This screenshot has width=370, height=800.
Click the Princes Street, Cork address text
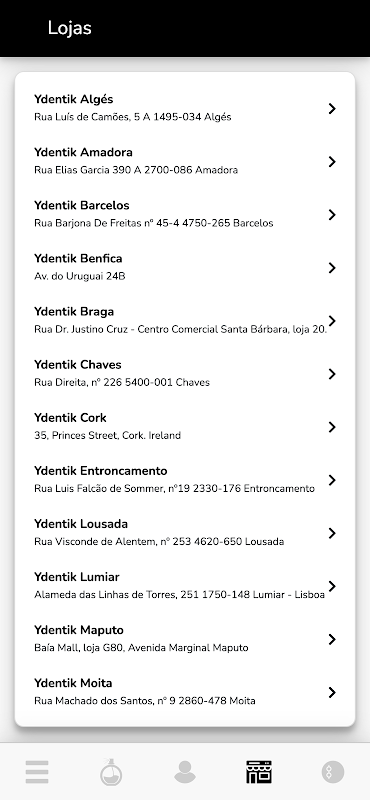point(108,435)
